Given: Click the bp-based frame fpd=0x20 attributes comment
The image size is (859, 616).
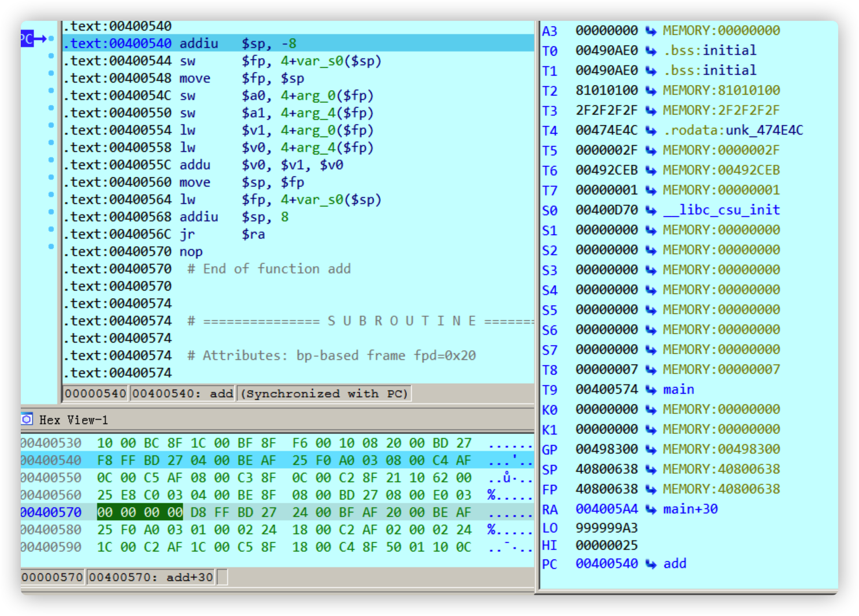Looking at the screenshot, I should tap(332, 355).
